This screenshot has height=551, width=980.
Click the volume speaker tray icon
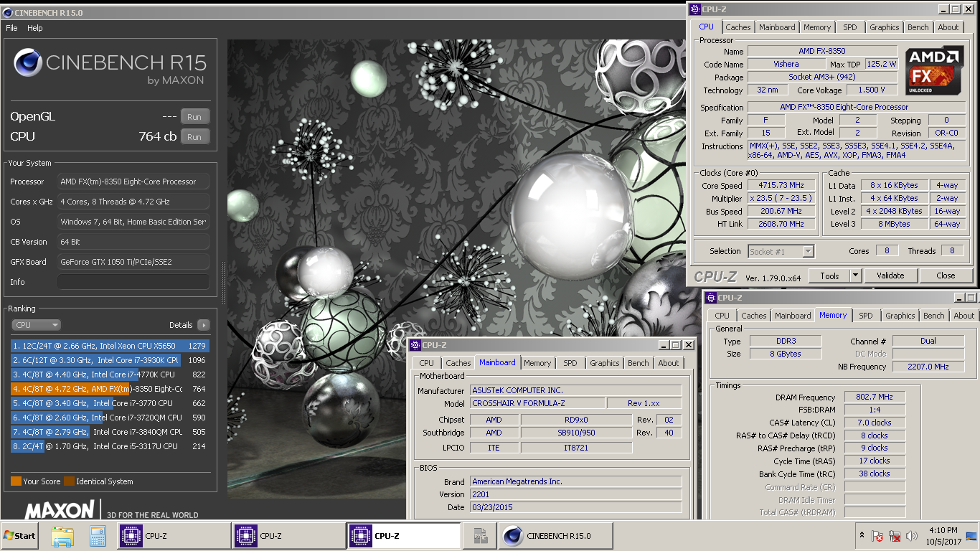[x=912, y=536]
